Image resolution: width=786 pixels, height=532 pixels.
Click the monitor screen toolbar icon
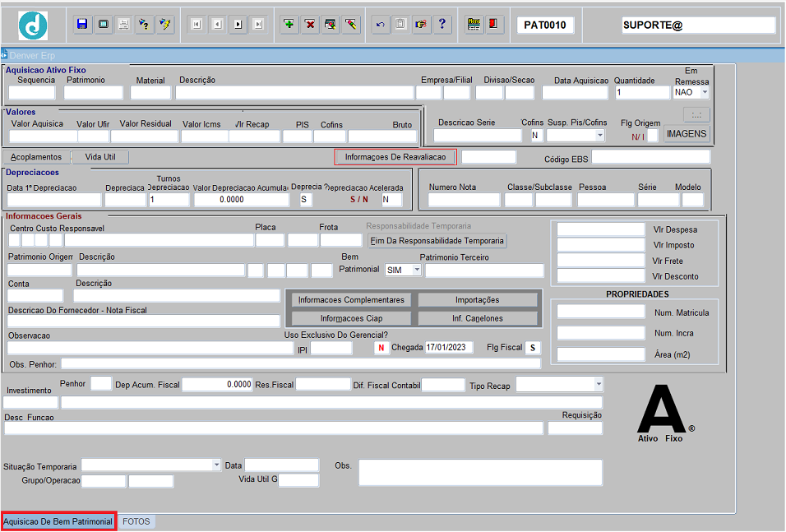pyautogui.click(x=104, y=24)
